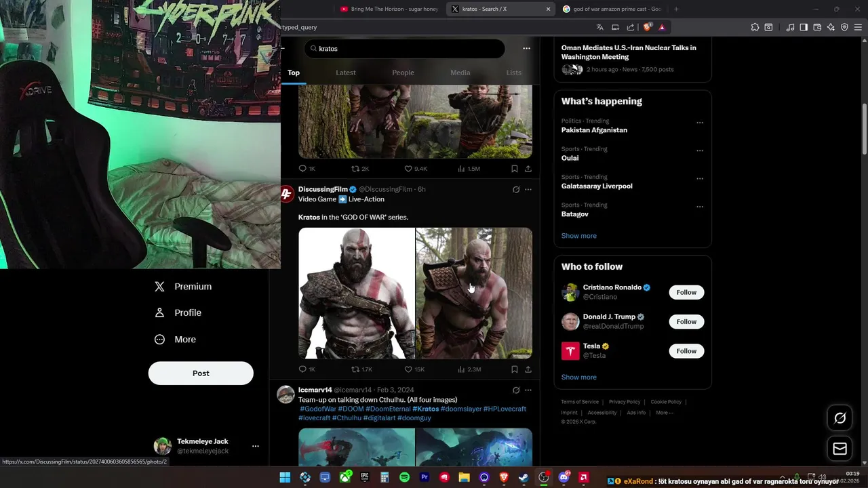Open Premiere Pro from taskbar

point(425,478)
